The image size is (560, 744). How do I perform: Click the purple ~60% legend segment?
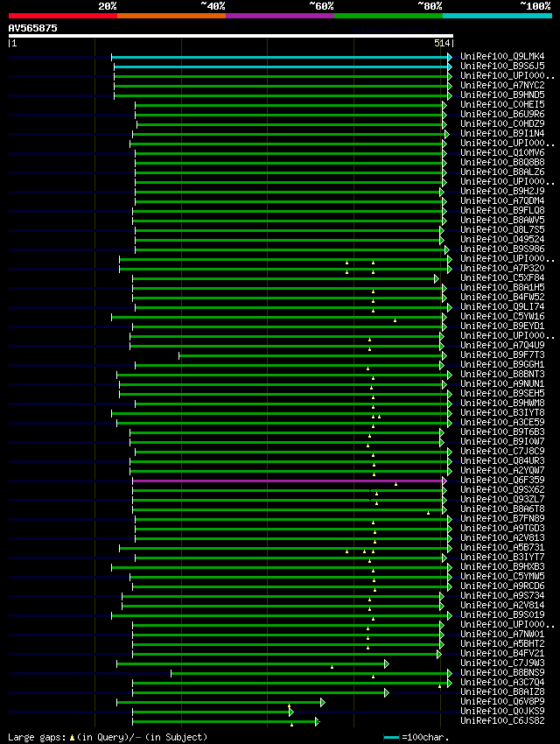coord(280,16)
